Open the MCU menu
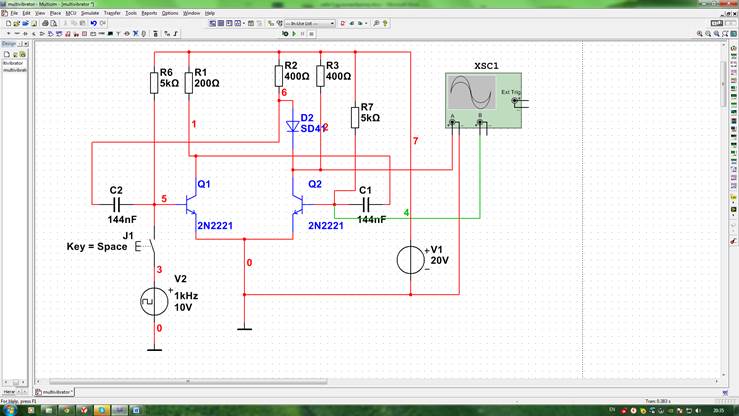 pyautogui.click(x=71, y=13)
